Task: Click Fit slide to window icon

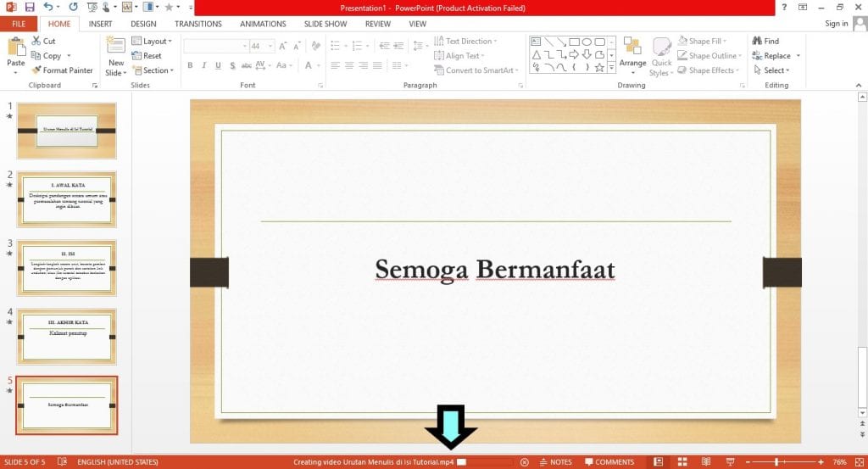Action: 859,462
